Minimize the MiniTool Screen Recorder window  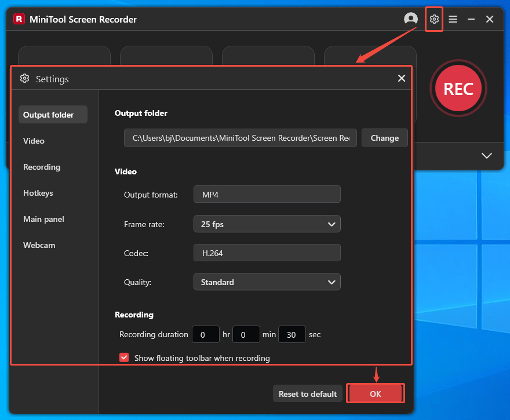pos(471,19)
